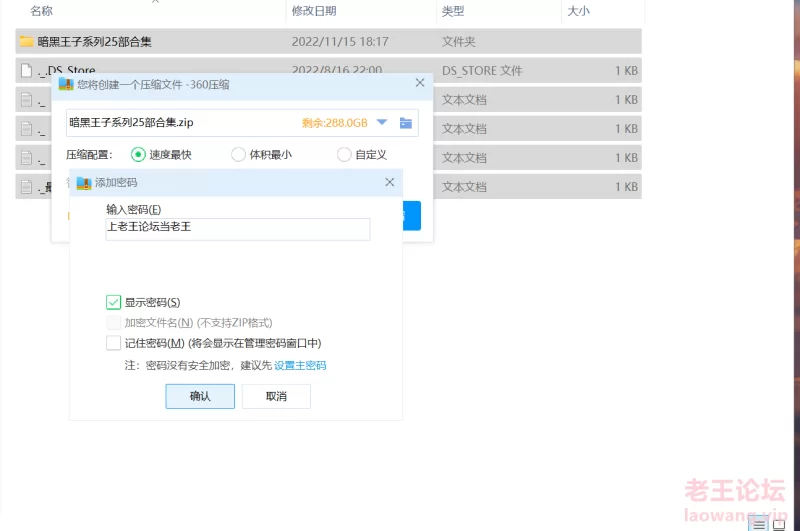
Task: Toggle the 显示密码 checkbox
Action: (113, 302)
